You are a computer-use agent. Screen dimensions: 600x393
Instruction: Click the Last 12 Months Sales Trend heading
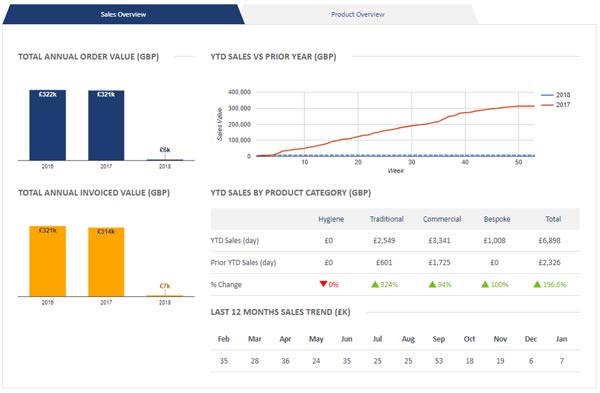(280, 312)
